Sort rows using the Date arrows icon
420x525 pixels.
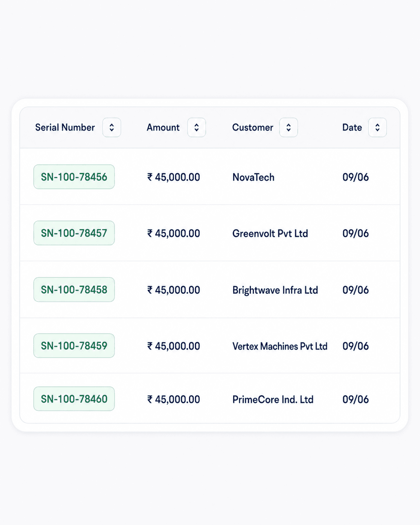[x=377, y=127]
